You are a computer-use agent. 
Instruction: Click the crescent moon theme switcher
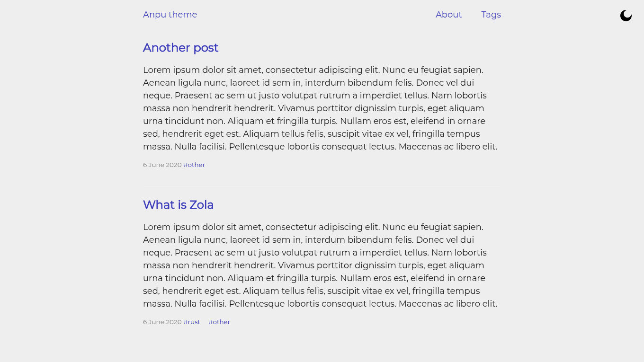(x=626, y=15)
